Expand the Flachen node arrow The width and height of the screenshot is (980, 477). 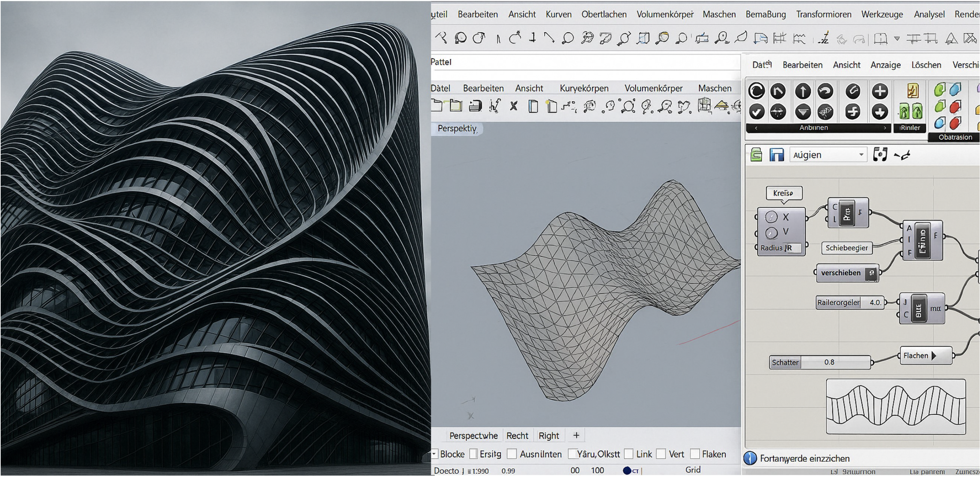coord(934,355)
